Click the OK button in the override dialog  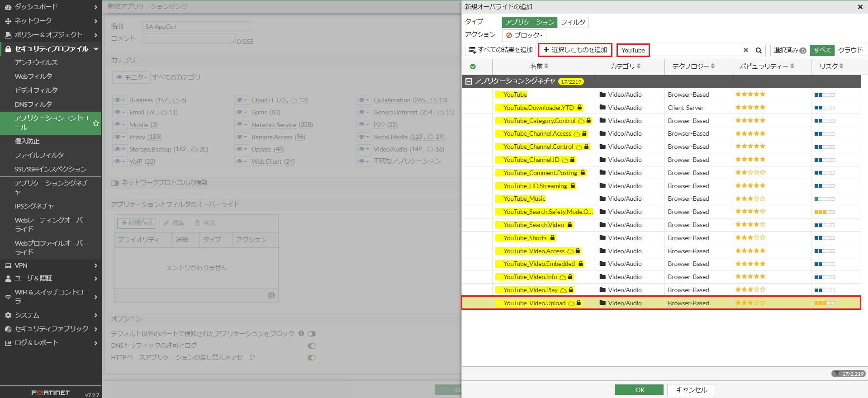tap(639, 390)
